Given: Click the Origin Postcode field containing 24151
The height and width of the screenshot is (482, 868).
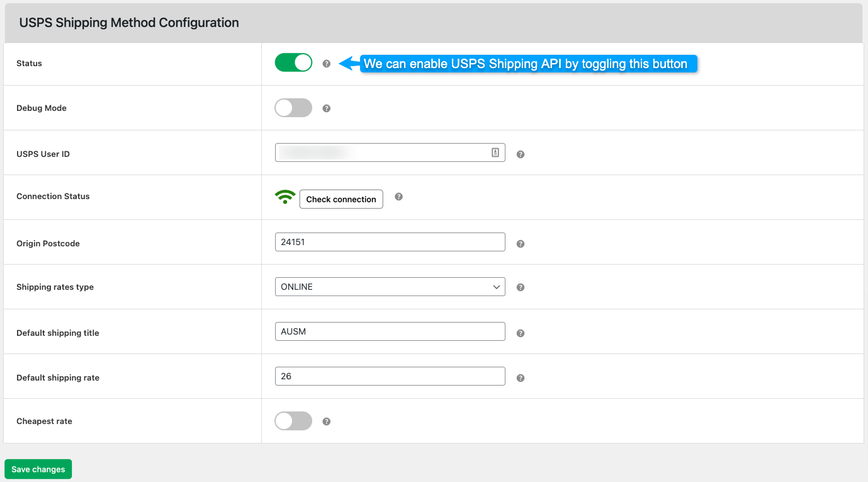Looking at the screenshot, I should (390, 242).
